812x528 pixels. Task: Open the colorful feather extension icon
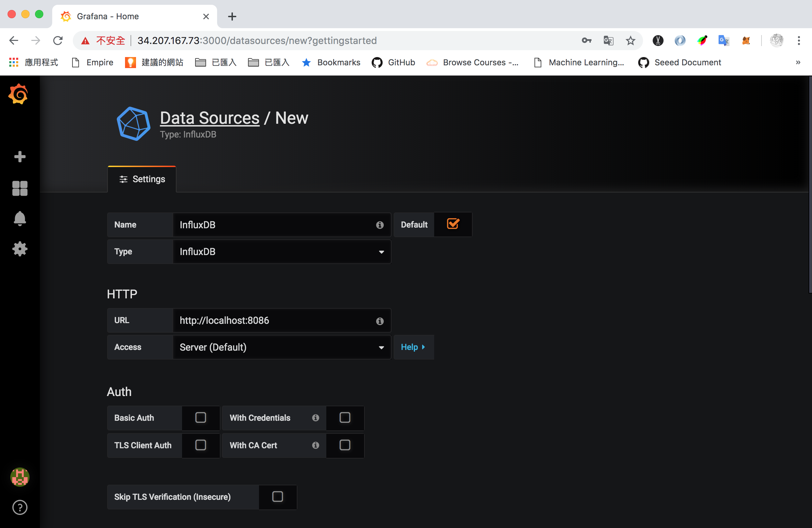pyautogui.click(x=702, y=41)
